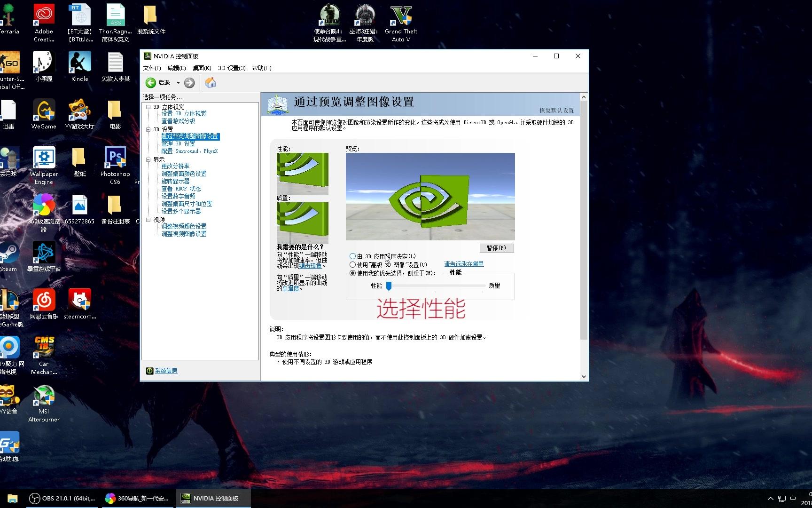Open the 3D 设置(3) menu

pos(232,68)
